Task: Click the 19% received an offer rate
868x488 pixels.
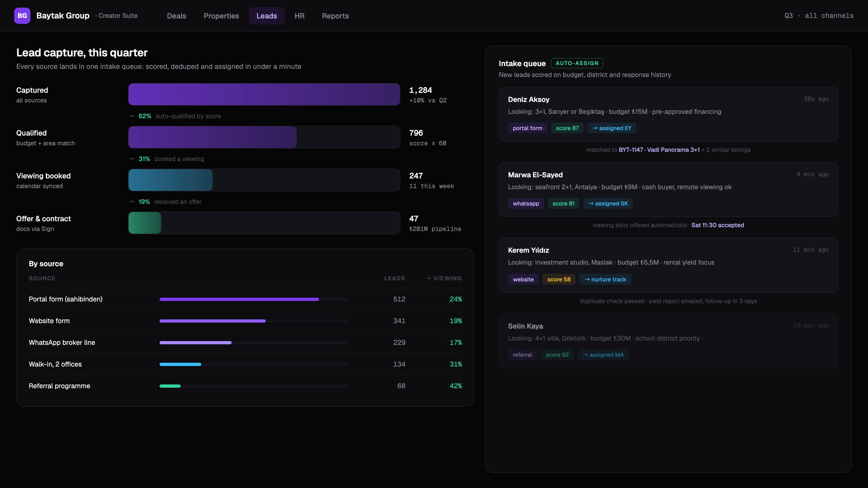Action: (144, 201)
